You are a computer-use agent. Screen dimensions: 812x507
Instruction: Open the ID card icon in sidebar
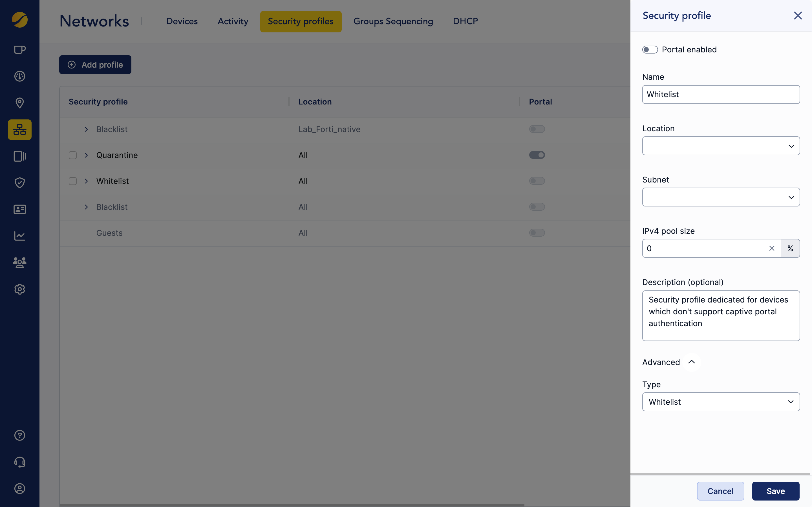(19, 209)
